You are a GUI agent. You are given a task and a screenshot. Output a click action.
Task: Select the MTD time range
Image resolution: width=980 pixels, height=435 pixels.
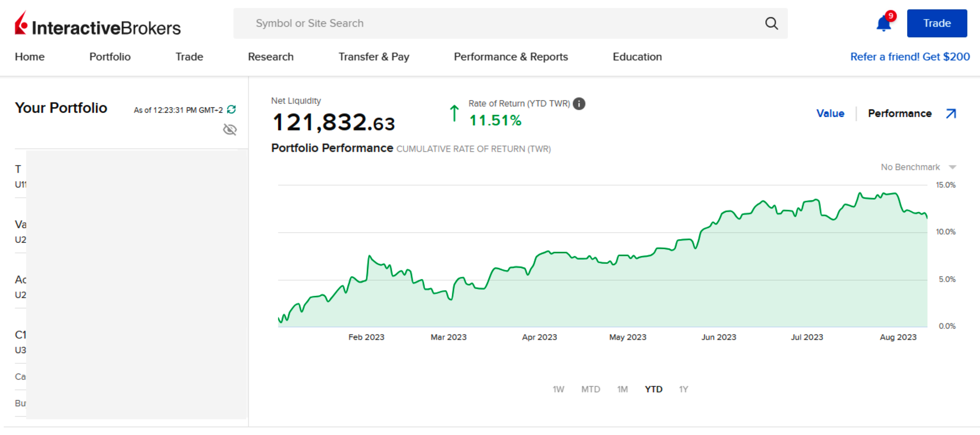591,389
